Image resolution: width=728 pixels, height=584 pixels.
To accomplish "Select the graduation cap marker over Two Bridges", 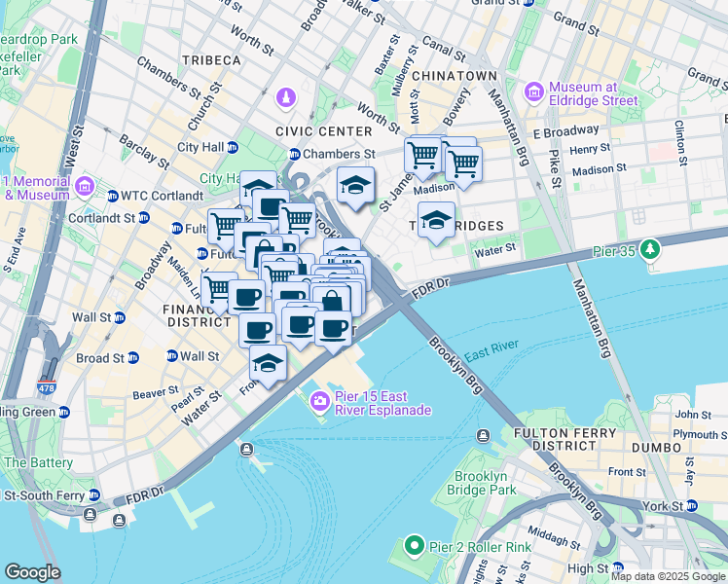I will pos(436,222).
